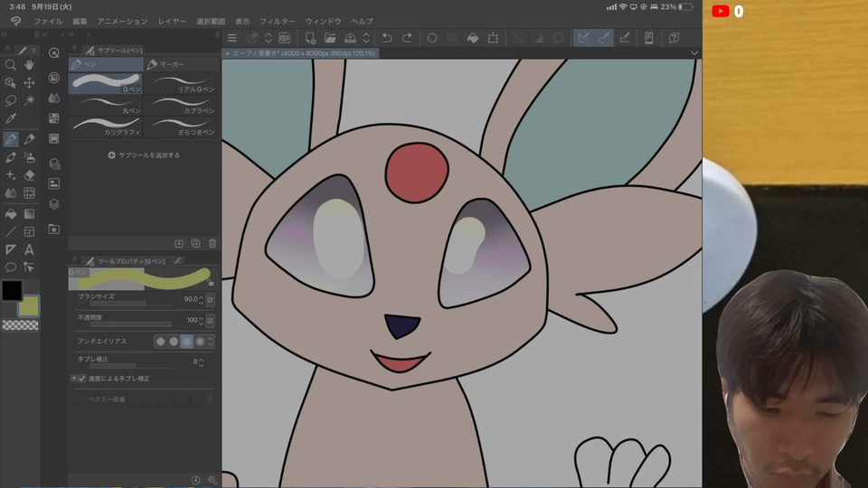Pick the Hand move tool
The width and height of the screenshot is (868, 488).
[30, 65]
